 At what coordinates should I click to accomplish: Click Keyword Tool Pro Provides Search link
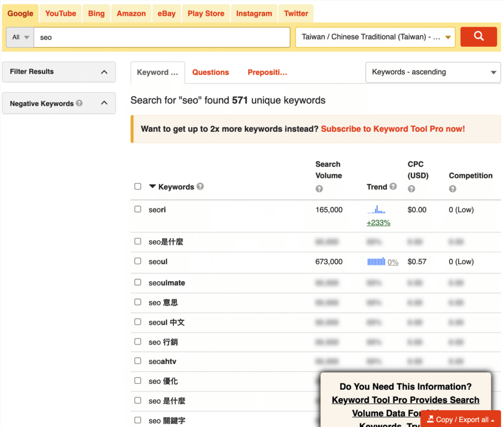[x=406, y=399]
